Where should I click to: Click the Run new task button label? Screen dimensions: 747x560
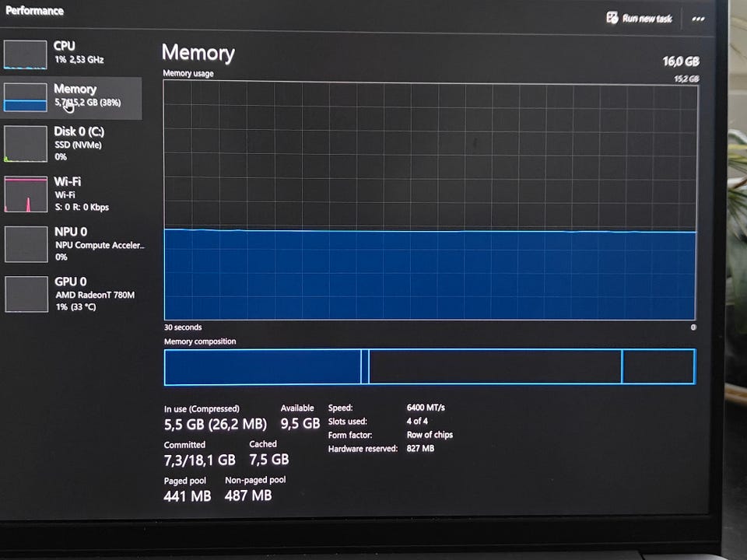[647, 19]
